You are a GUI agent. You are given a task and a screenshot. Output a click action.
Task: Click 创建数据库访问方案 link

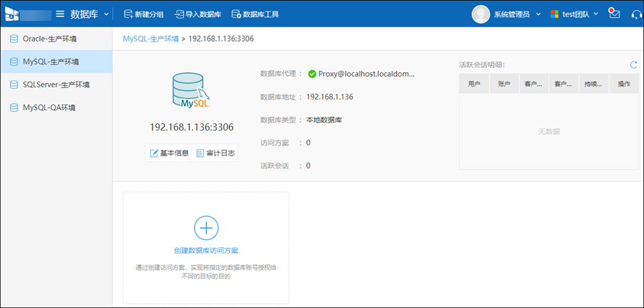206,251
